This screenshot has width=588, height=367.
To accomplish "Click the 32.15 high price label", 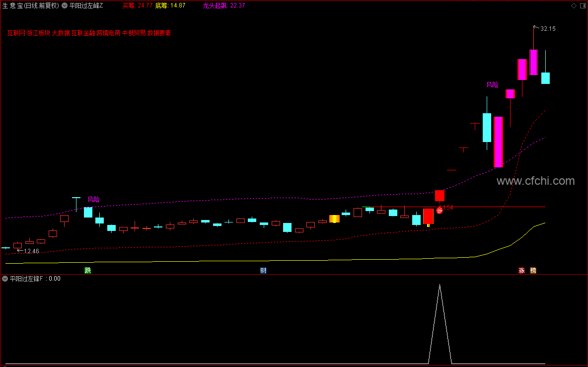I will [x=548, y=29].
